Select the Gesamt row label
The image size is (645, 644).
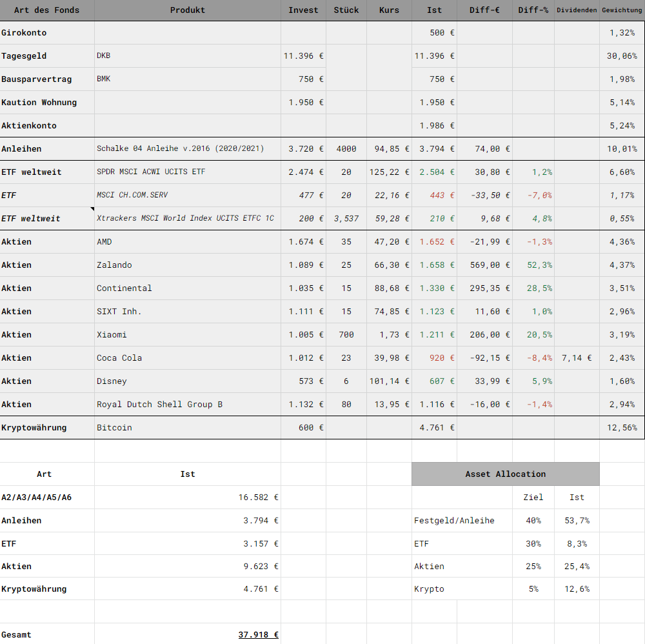[x=16, y=634]
